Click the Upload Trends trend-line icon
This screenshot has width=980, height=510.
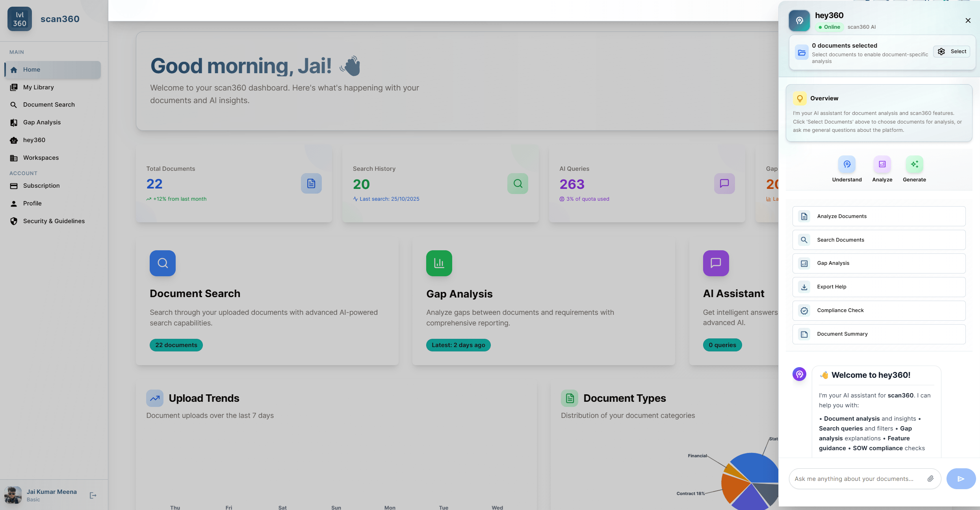click(x=154, y=398)
